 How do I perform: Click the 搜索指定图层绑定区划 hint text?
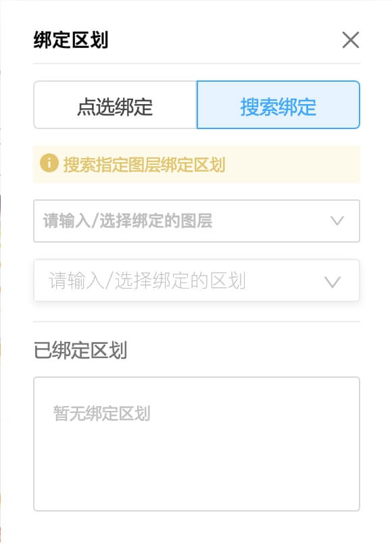(145, 164)
